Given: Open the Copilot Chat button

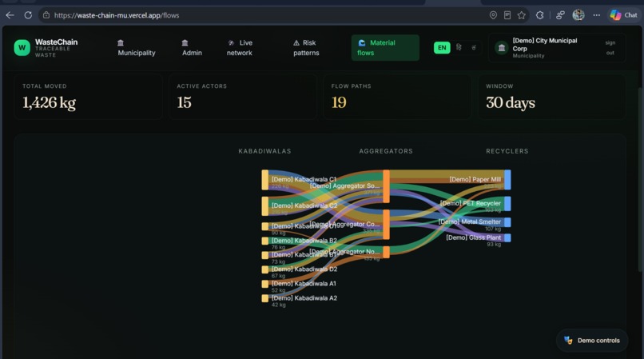Looking at the screenshot, I should 623,15.
